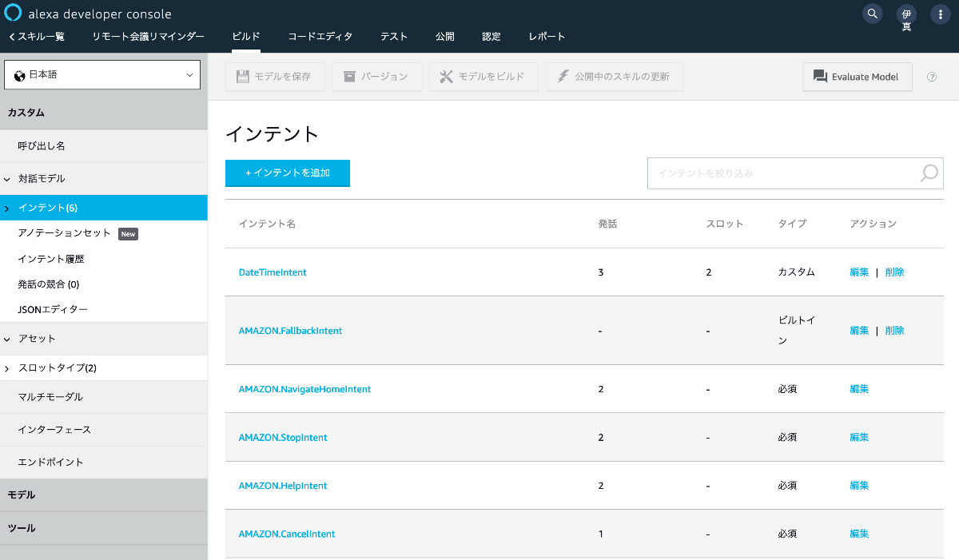Open the AMAZON.HelpIntent link
The image size is (959, 560).
click(x=283, y=486)
